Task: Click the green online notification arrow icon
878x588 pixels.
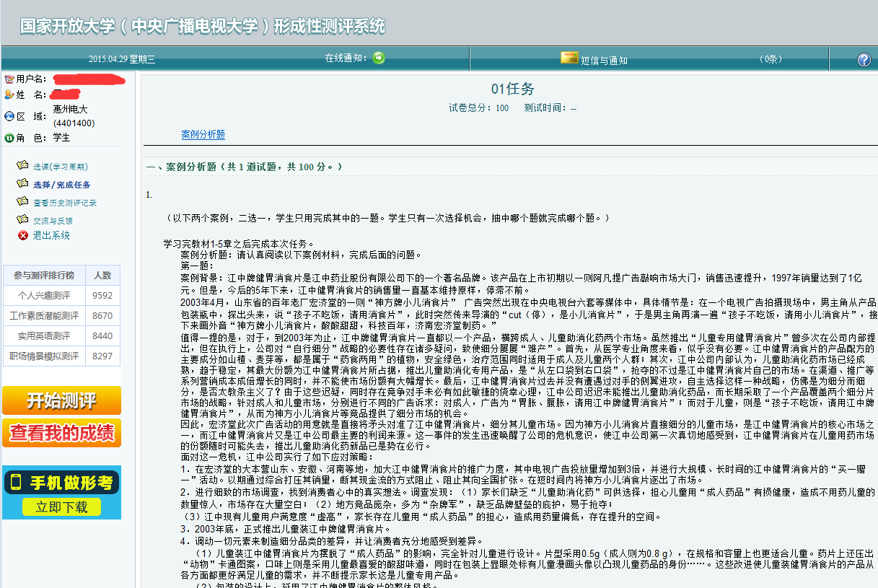Action: pyautogui.click(x=379, y=58)
